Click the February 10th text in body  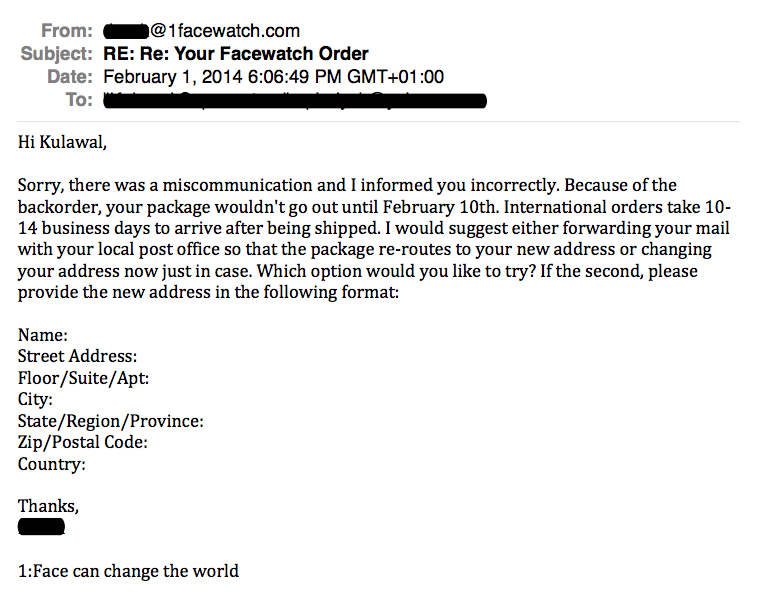click(441, 207)
